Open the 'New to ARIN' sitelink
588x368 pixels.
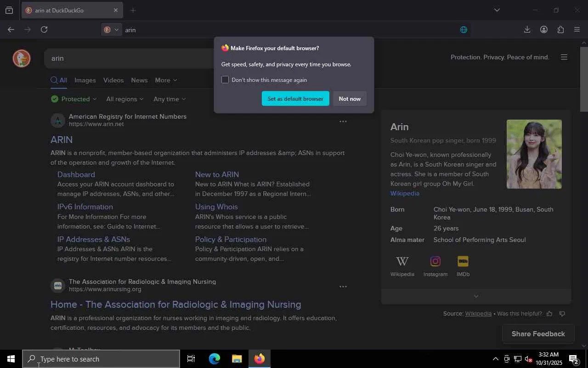click(217, 174)
